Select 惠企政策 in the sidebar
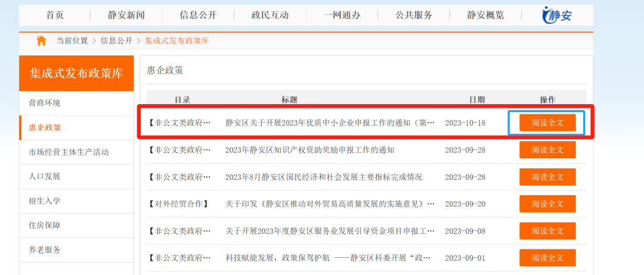Image resolution: width=644 pixels, height=275 pixels. [x=76, y=128]
